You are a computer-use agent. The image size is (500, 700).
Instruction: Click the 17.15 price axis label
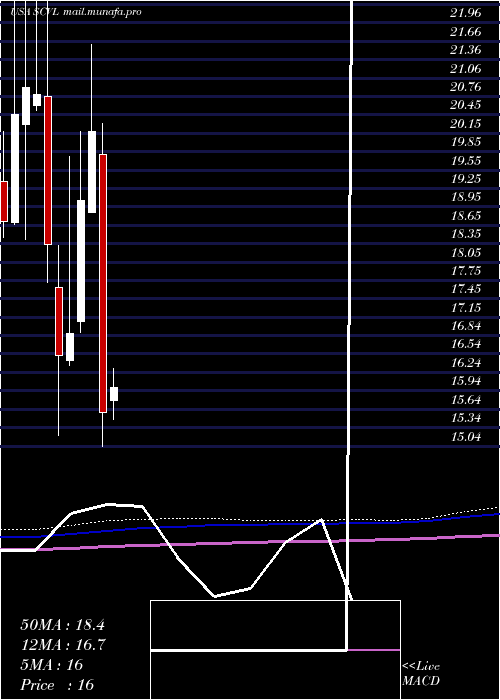coord(466,308)
